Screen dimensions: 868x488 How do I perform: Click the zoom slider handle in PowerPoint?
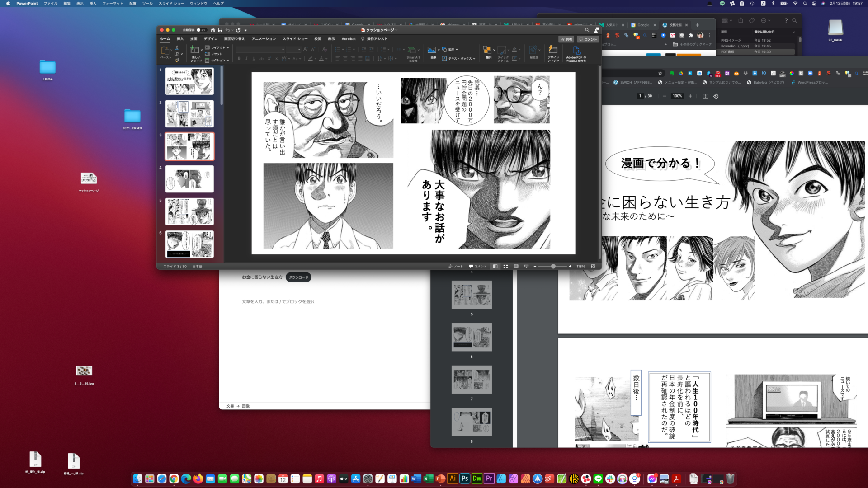coord(553,267)
